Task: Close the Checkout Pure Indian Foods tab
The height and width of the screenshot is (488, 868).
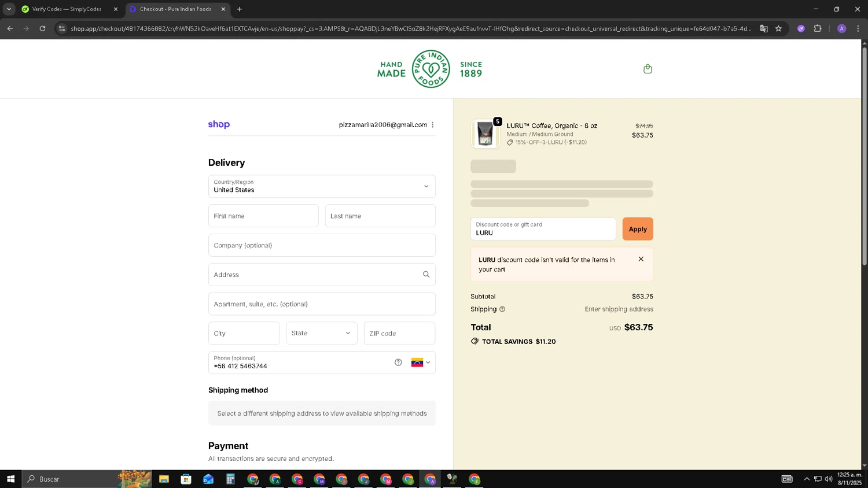Action: (x=223, y=9)
